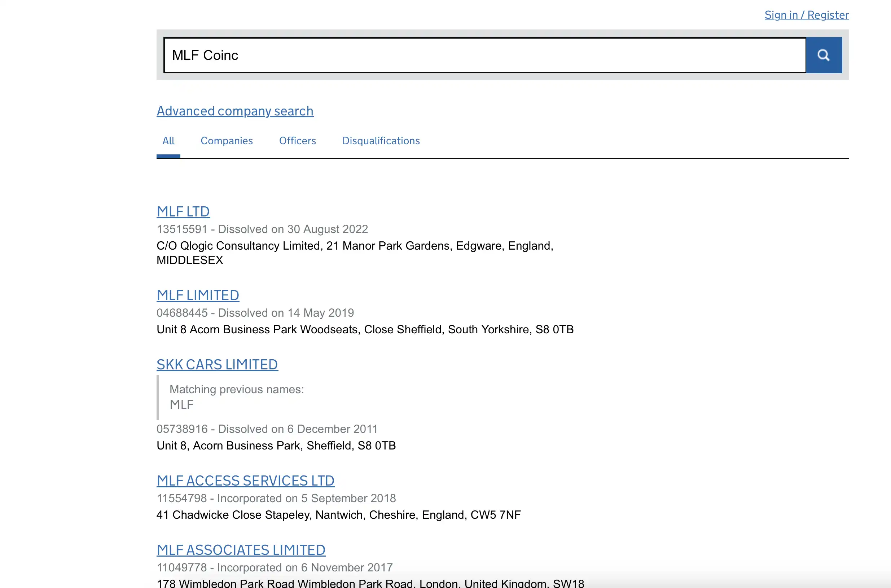Click the previous name MLF text

pos(182,405)
